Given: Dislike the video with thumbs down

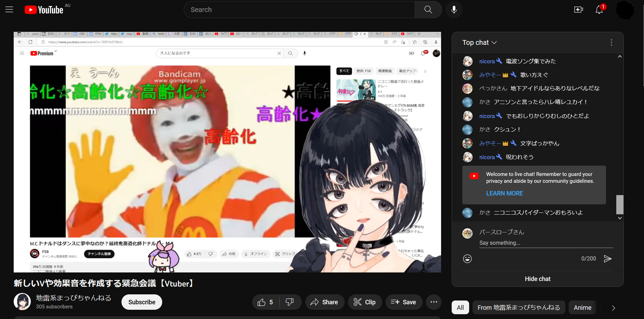Looking at the screenshot, I should point(290,302).
